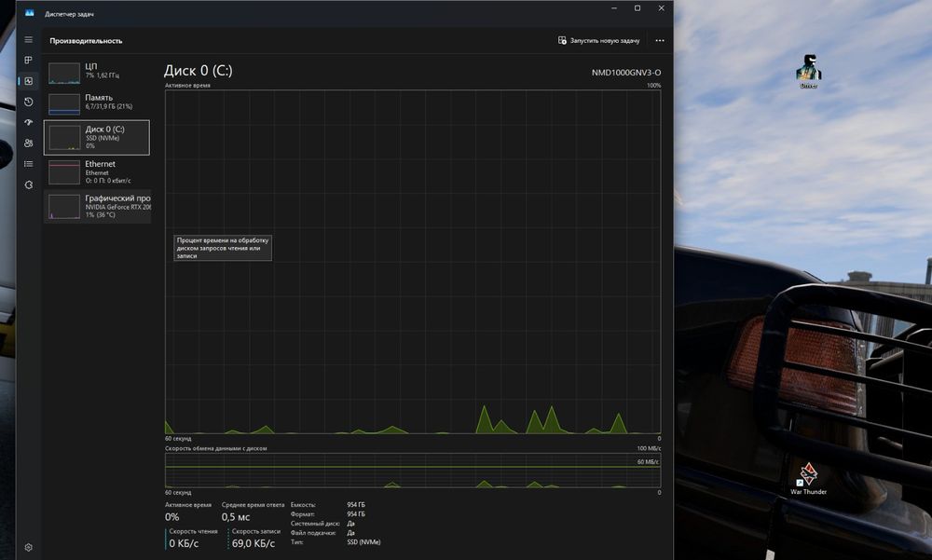Open the Processes page icon in sidebar

(29, 60)
